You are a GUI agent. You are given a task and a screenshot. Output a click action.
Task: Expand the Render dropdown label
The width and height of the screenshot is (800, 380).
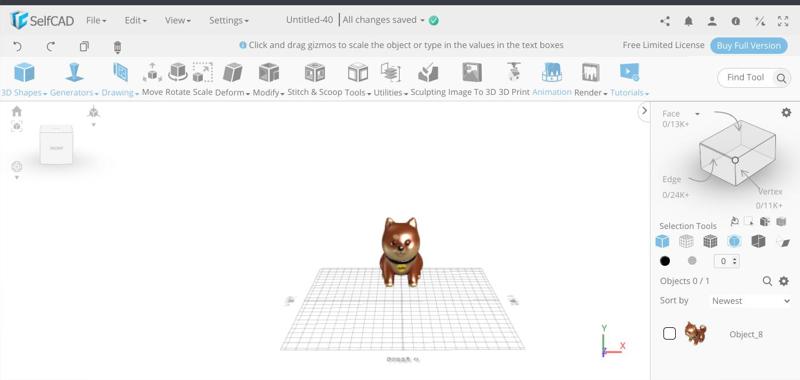coord(591,93)
